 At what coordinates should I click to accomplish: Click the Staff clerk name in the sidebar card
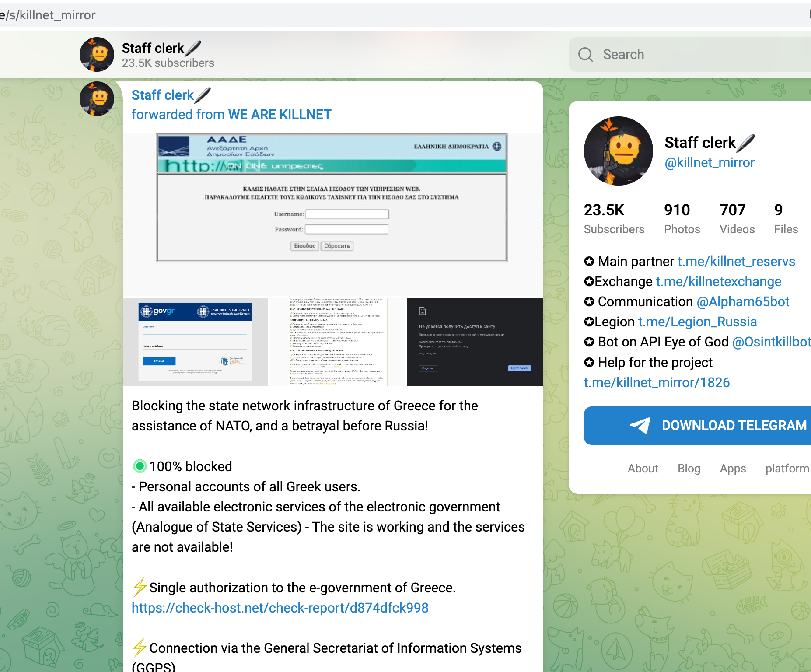point(710,143)
